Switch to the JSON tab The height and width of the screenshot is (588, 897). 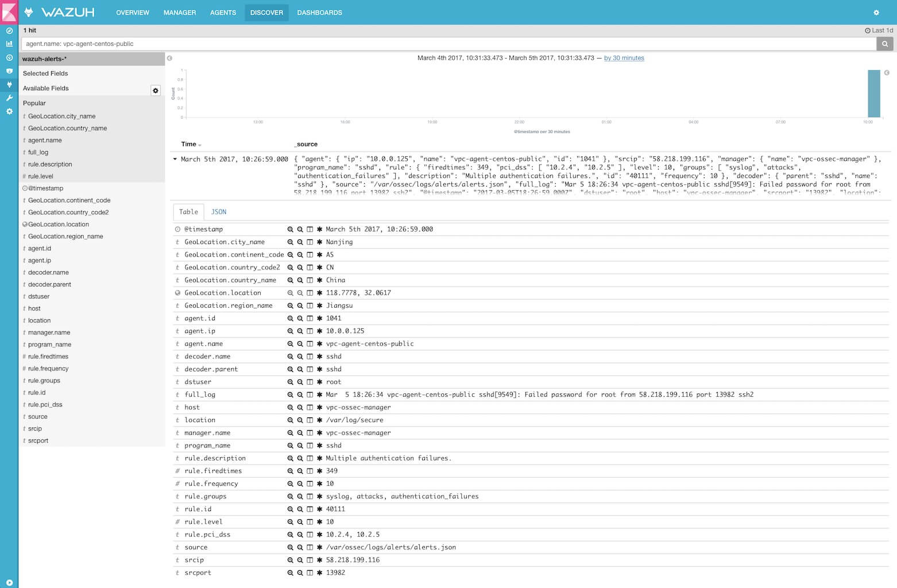[x=219, y=212]
